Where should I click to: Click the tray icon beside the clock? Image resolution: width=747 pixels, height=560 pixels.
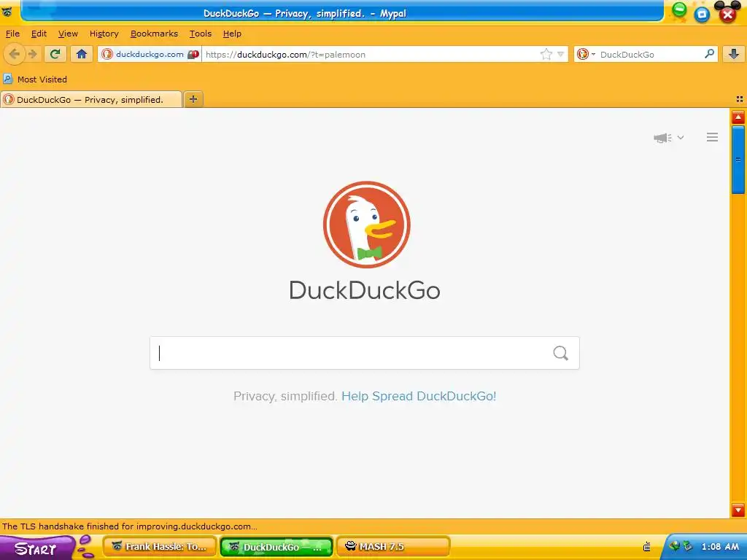687,546
